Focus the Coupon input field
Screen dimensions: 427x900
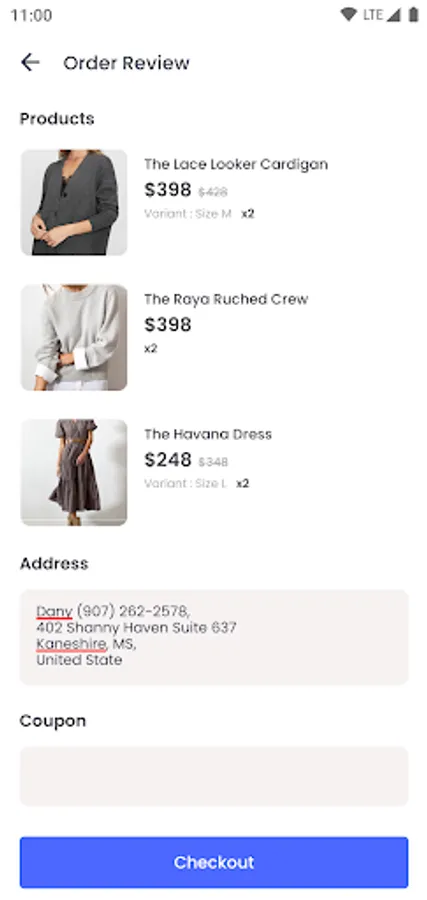click(214, 776)
